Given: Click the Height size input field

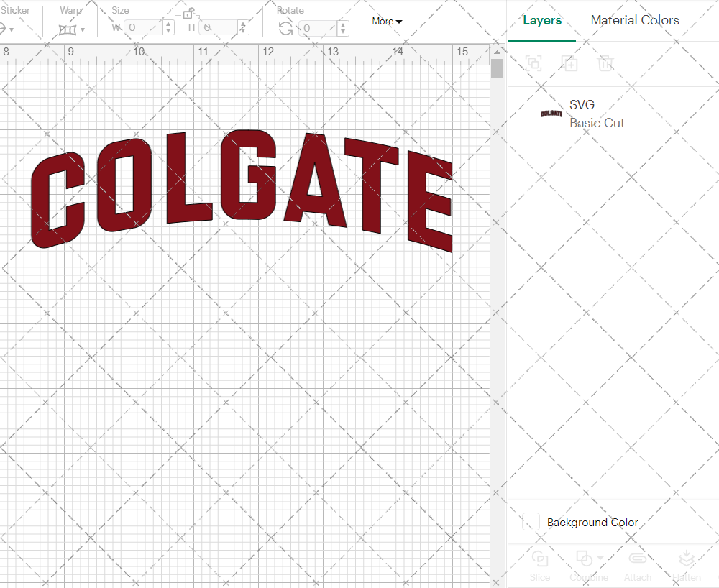Looking at the screenshot, I should pyautogui.click(x=219, y=27).
